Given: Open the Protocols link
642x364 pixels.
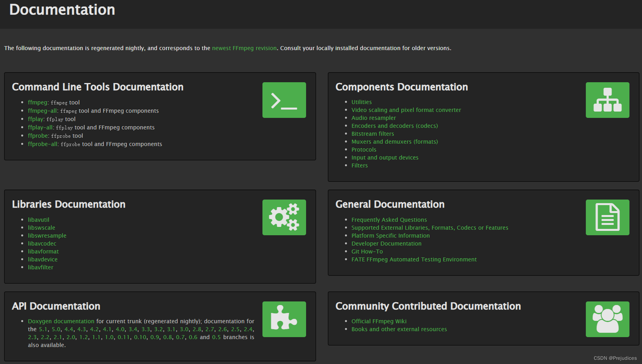Looking at the screenshot, I should point(364,150).
